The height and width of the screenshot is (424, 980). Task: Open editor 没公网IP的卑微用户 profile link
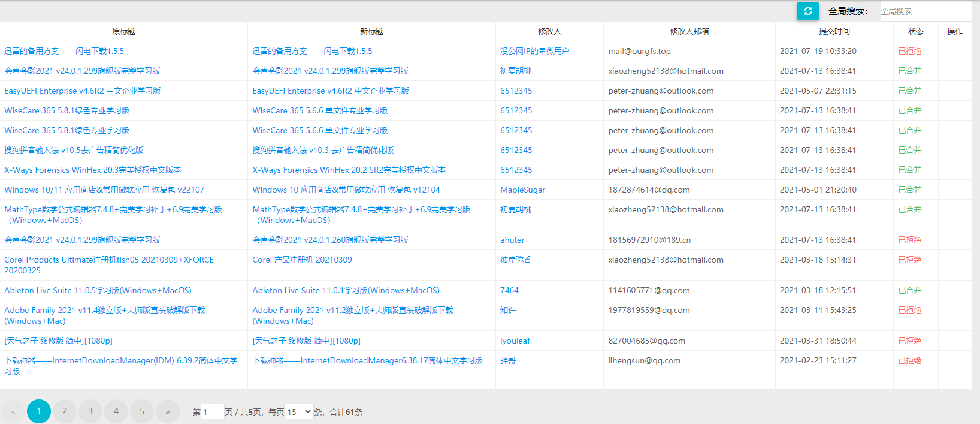[534, 51]
